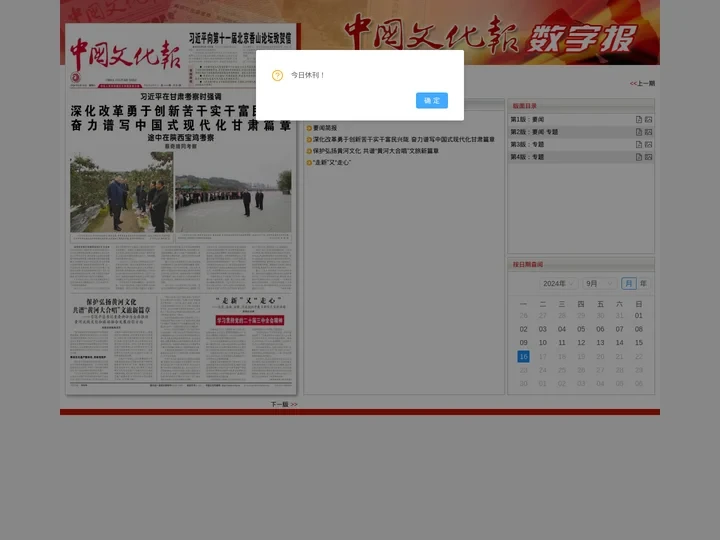Go to next page via 下一版 >>
This screenshot has height=540, width=720.
[x=284, y=404]
